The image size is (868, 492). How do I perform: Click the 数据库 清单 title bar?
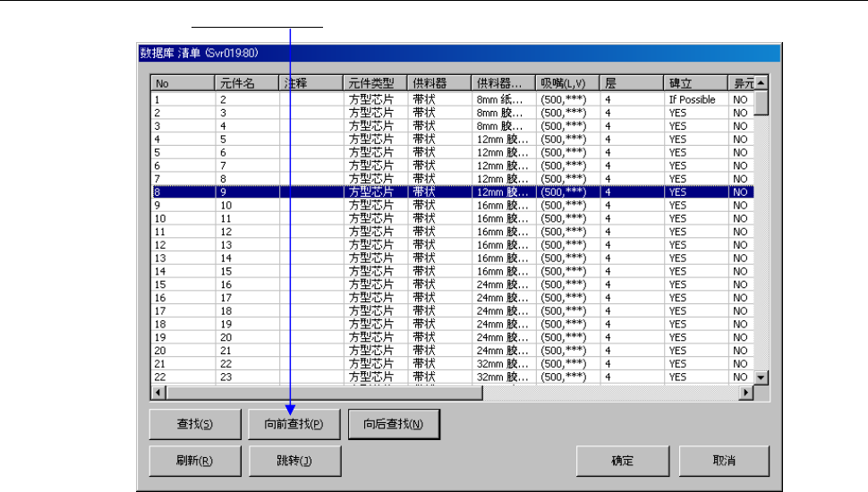[x=459, y=53]
